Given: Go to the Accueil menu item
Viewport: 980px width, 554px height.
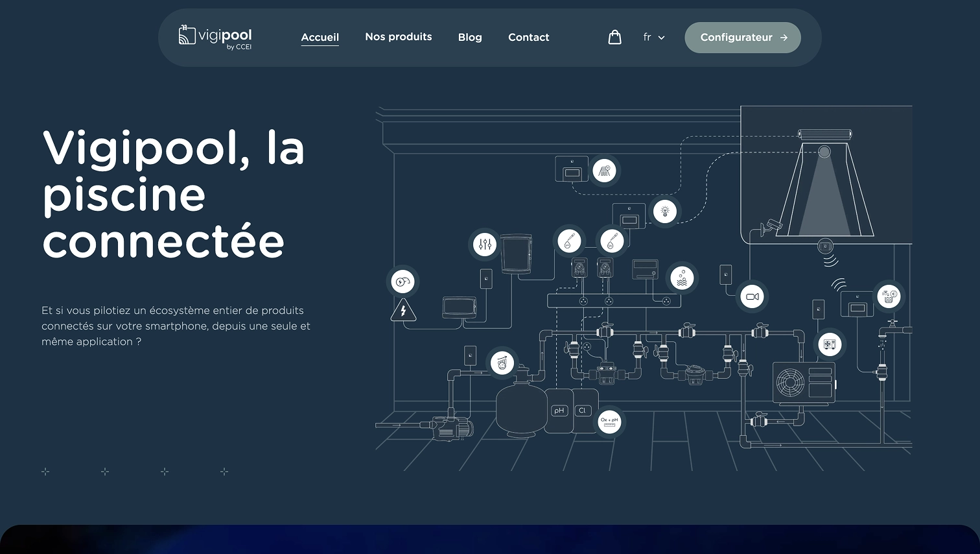Looking at the screenshot, I should click(320, 38).
